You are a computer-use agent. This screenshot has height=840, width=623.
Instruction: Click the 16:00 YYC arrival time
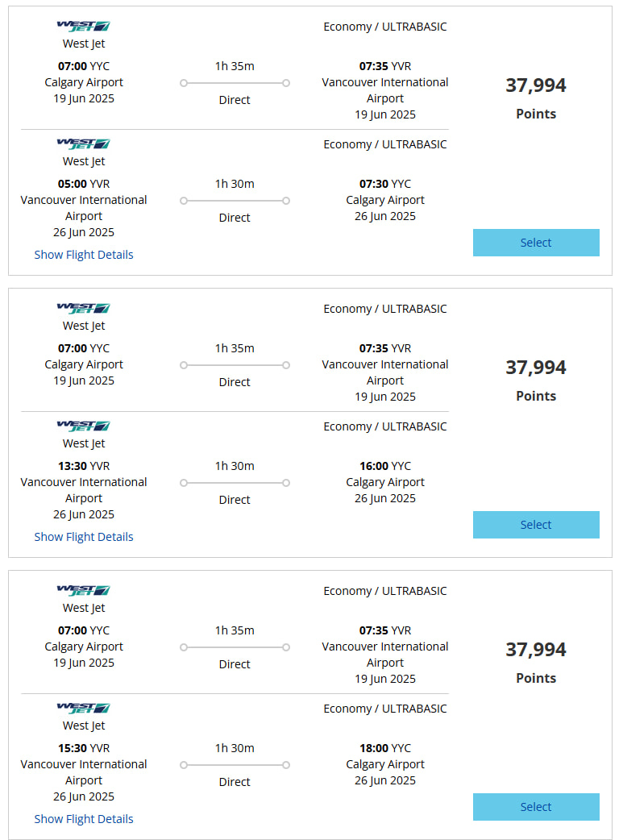click(x=385, y=466)
